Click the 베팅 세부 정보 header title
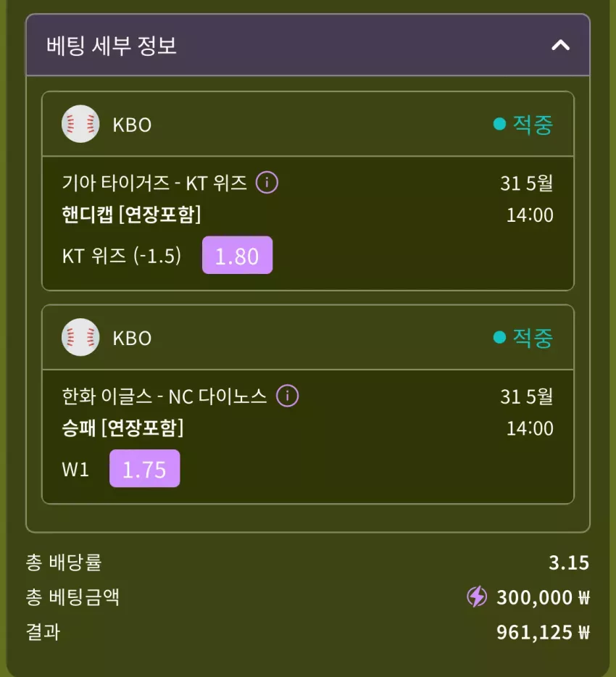The width and height of the screenshot is (616, 677). (x=112, y=46)
